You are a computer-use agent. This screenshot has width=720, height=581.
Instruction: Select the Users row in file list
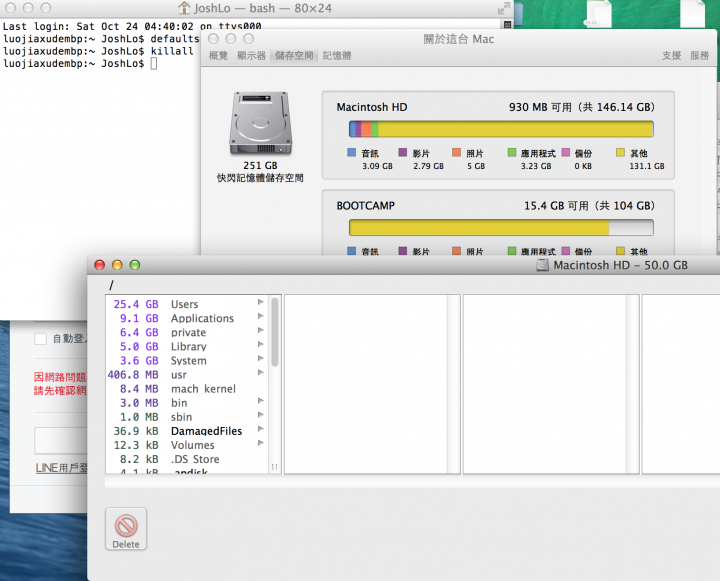point(187,304)
